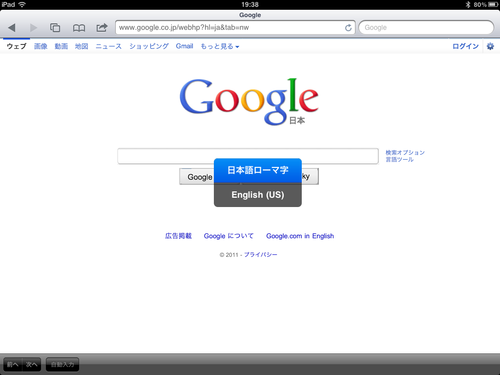
Task: Focus the URL address field
Action: (235, 28)
